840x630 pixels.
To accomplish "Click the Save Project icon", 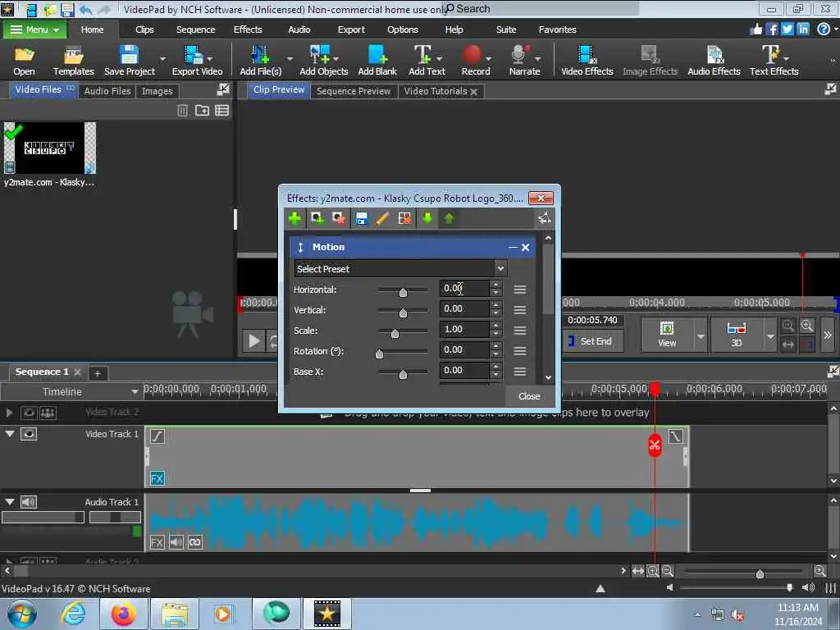I will 129,61.
